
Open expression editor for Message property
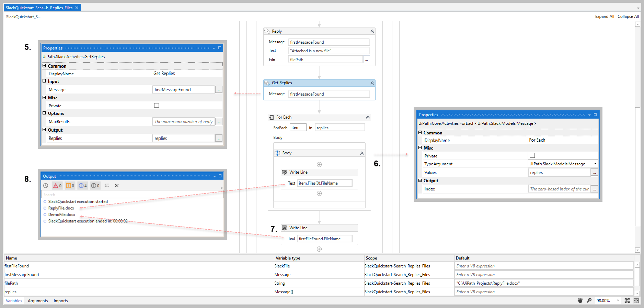point(219,90)
